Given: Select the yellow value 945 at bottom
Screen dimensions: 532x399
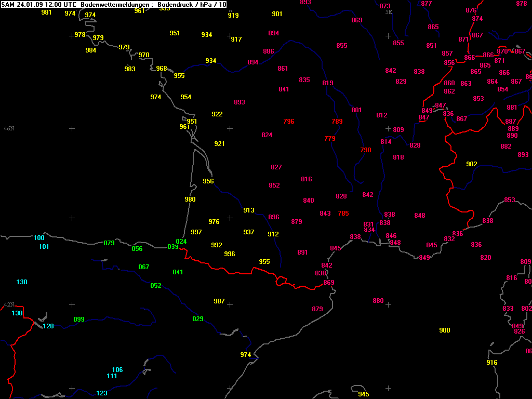Looking at the screenshot, I should coord(364,394).
